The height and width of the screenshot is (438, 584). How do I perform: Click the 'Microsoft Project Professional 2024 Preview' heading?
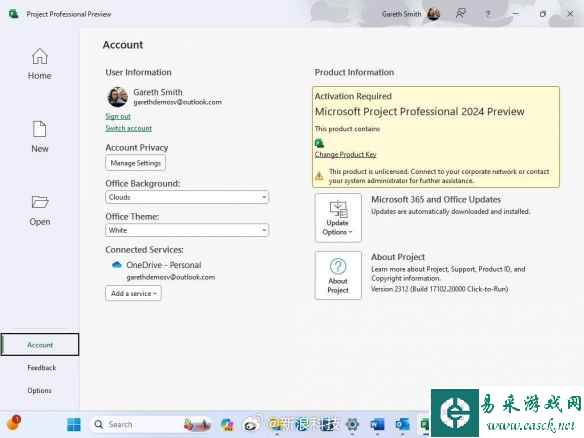(x=419, y=111)
